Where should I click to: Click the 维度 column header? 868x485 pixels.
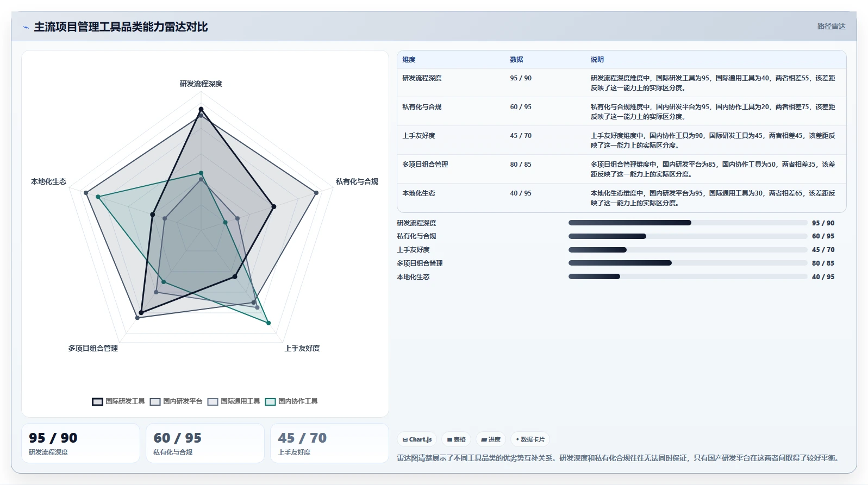[409, 60]
